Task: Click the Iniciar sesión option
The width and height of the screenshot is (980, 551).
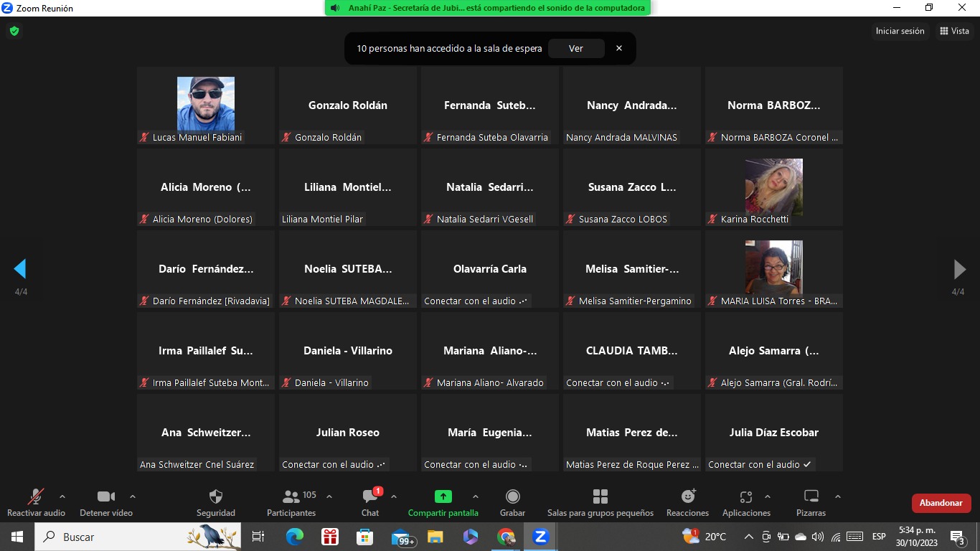Action: tap(900, 31)
